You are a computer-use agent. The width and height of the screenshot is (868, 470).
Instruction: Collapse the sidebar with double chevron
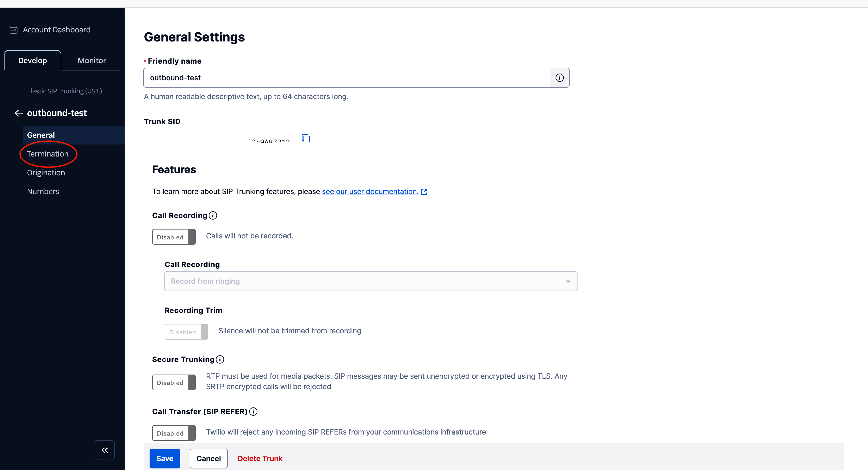click(x=105, y=450)
